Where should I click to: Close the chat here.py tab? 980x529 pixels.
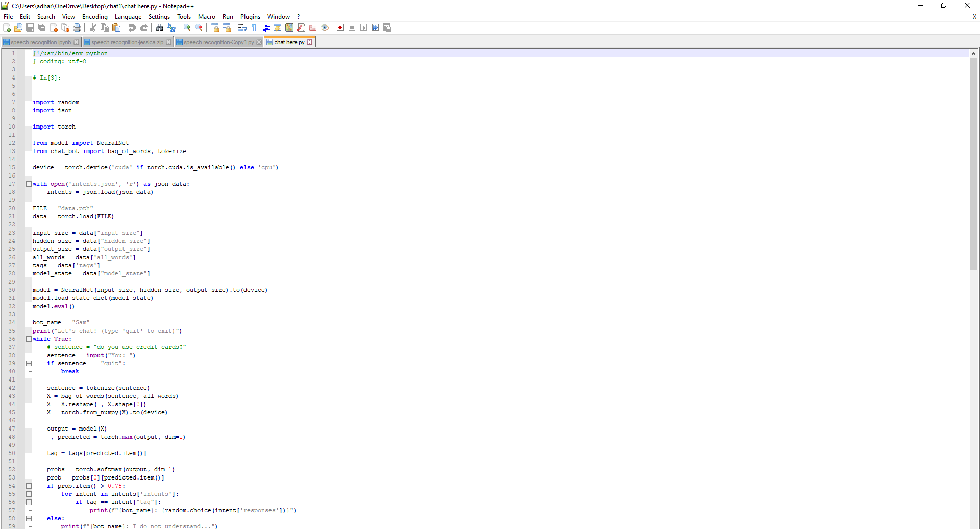[310, 42]
